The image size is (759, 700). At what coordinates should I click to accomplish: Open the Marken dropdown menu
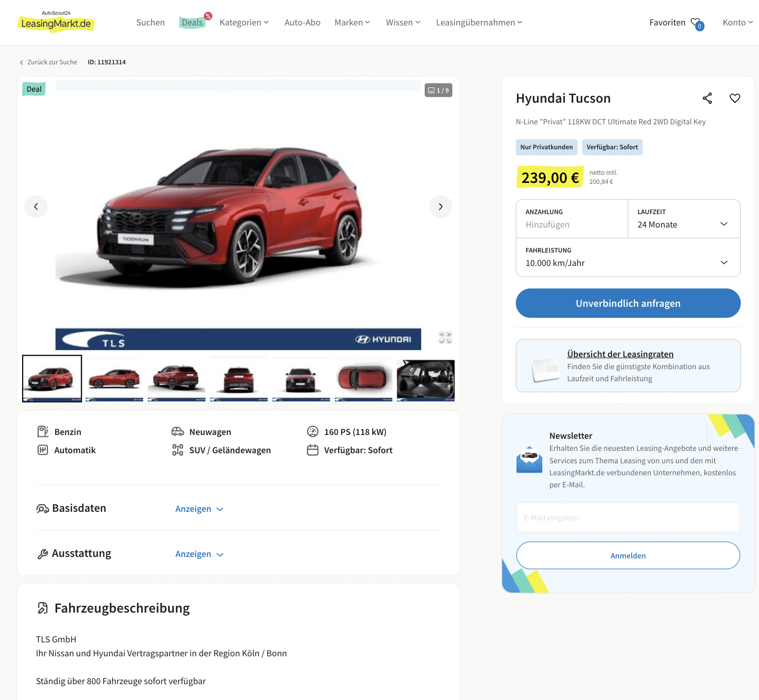pos(352,23)
